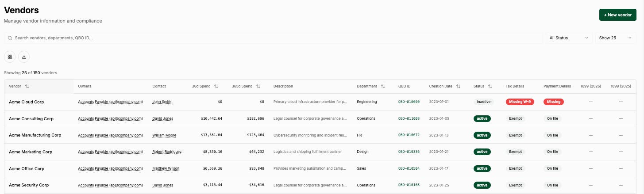Click On file badge for Acme Office Corp

pyautogui.click(x=552, y=168)
